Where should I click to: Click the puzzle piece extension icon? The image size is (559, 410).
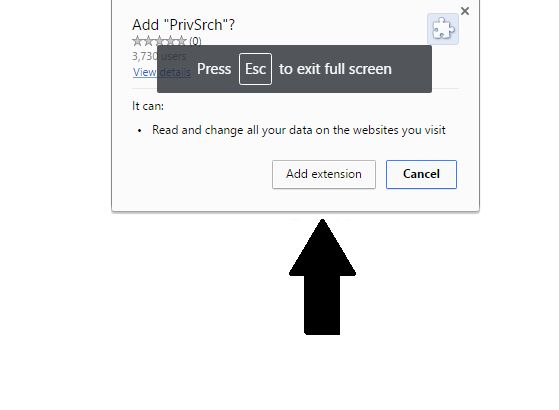[x=443, y=29]
